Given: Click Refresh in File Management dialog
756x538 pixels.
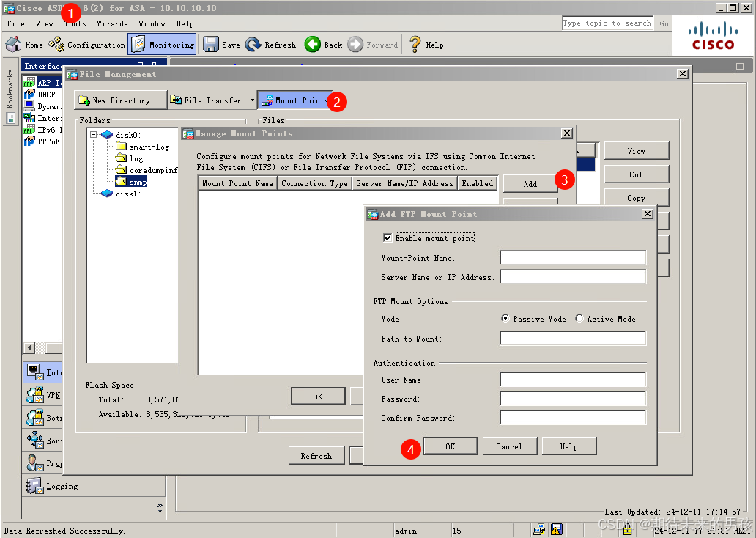Looking at the screenshot, I should [x=316, y=456].
